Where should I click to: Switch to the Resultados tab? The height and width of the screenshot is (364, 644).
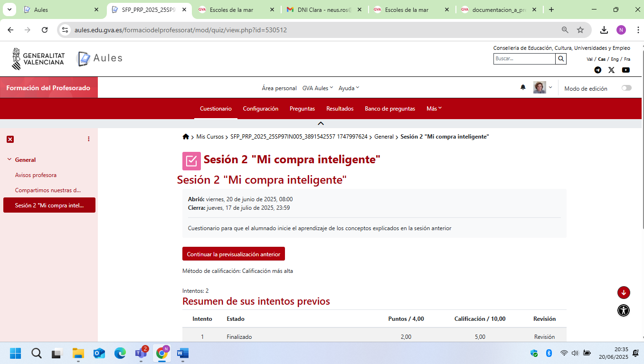click(340, 109)
